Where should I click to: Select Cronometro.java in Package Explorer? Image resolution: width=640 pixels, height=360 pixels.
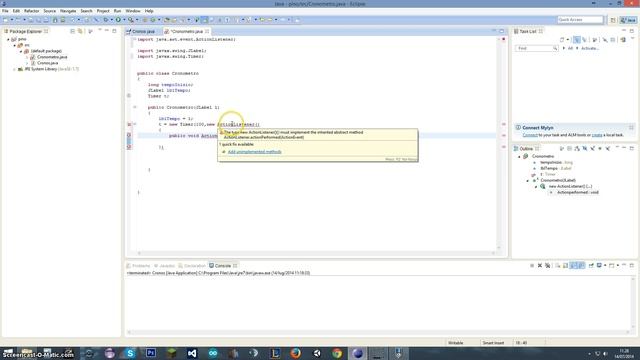coord(52,57)
